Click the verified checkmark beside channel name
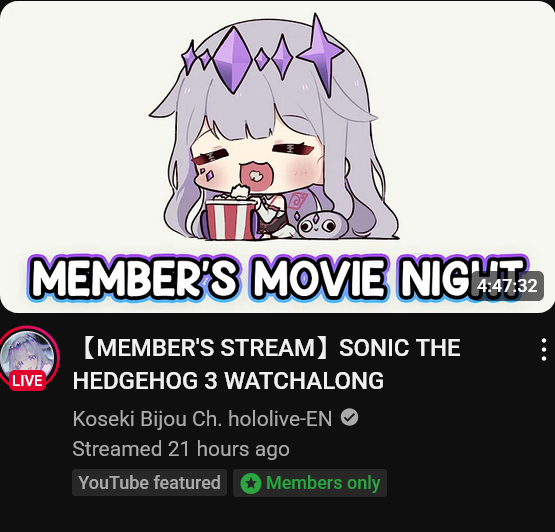 [x=349, y=417]
